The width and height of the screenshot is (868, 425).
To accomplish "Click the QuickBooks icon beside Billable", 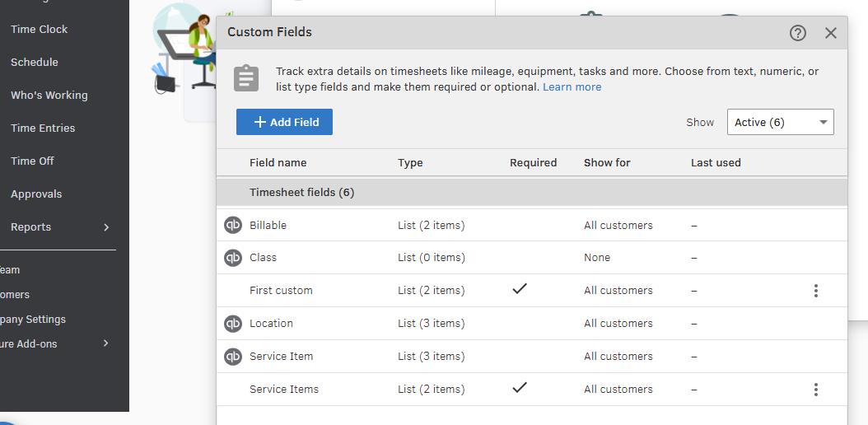I will point(233,225).
